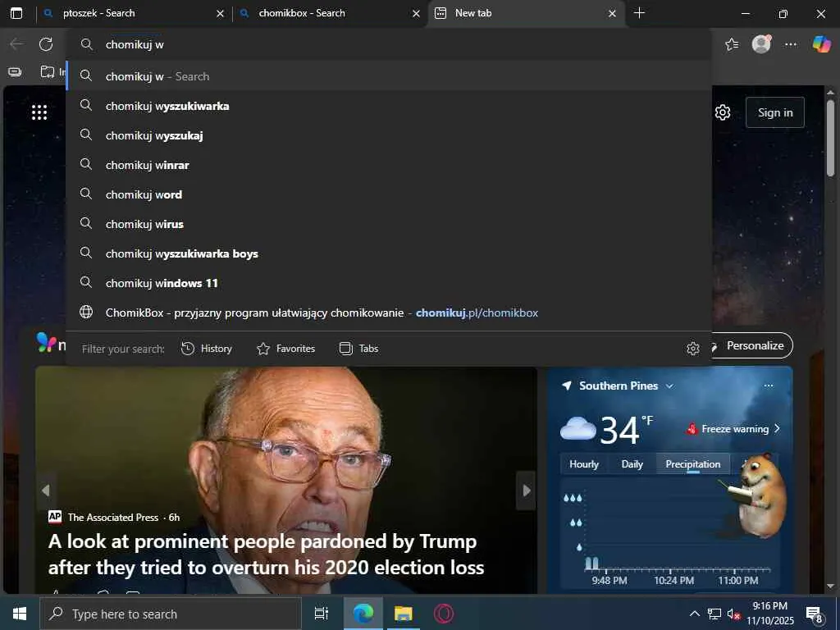Open the chomikuj.pl/chomikbox suggestion link

477,313
